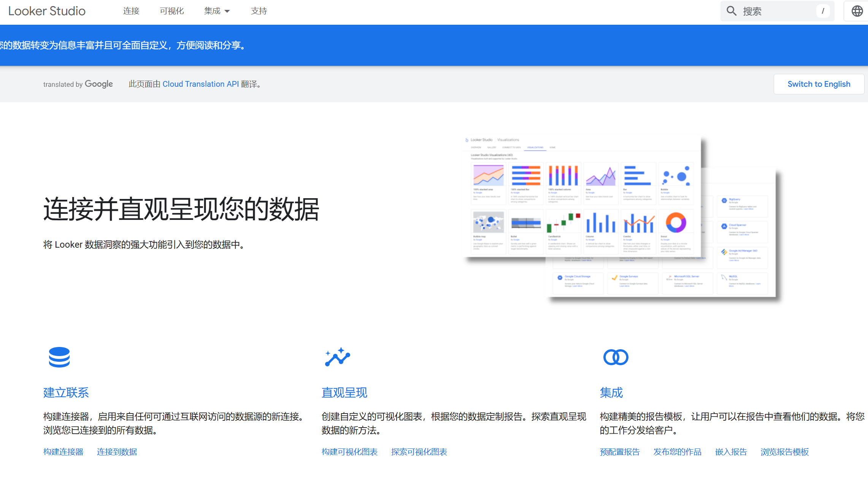Image resolution: width=868 pixels, height=482 pixels.
Task: Click the database stack icon
Action: 59,357
